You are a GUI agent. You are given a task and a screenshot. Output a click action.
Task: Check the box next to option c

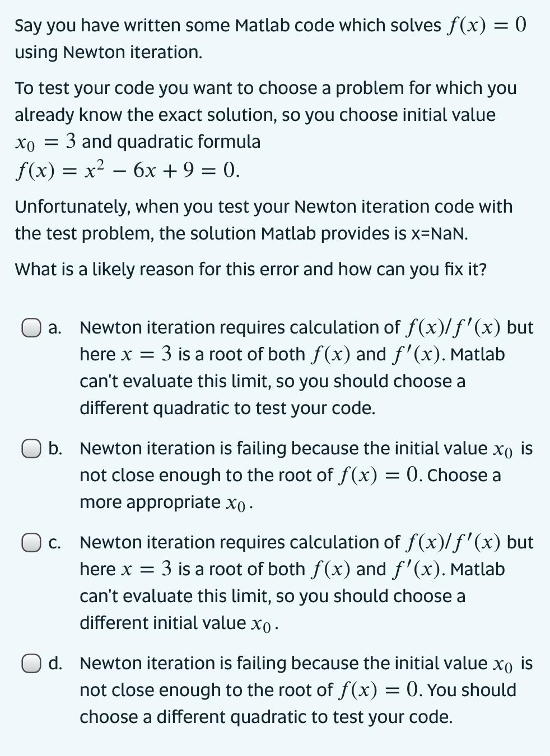[x=32, y=541]
